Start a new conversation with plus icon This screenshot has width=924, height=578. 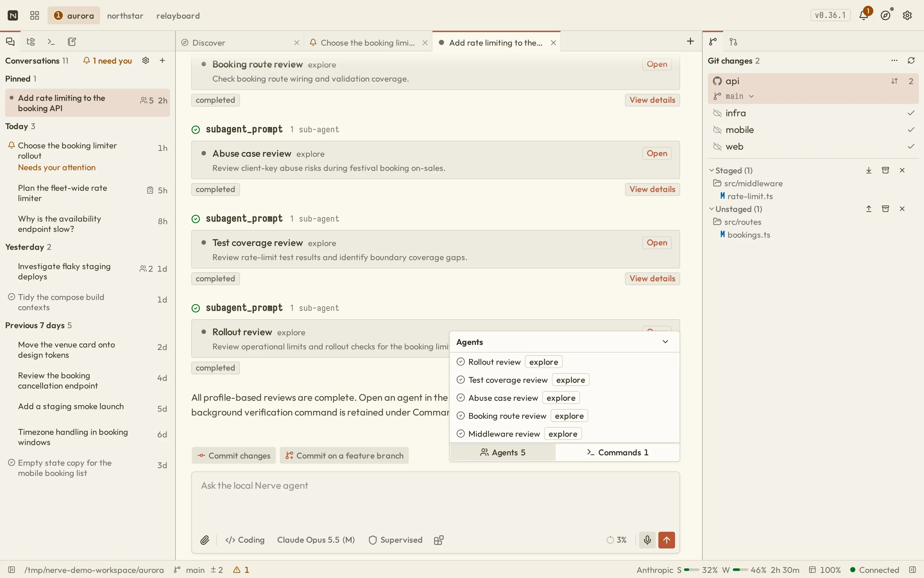pyautogui.click(x=162, y=60)
